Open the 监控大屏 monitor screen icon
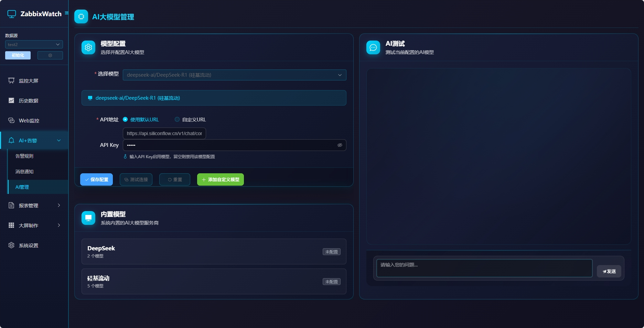 point(11,80)
